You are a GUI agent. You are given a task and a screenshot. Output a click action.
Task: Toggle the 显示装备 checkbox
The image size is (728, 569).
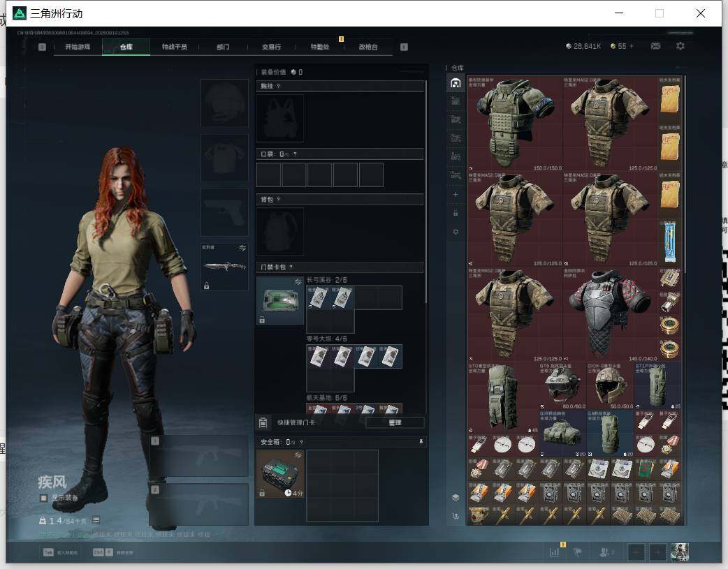pyautogui.click(x=43, y=498)
